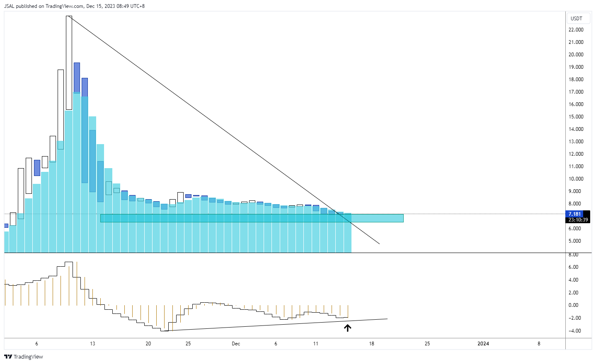Click the 20.000 price axis label

[576, 55]
